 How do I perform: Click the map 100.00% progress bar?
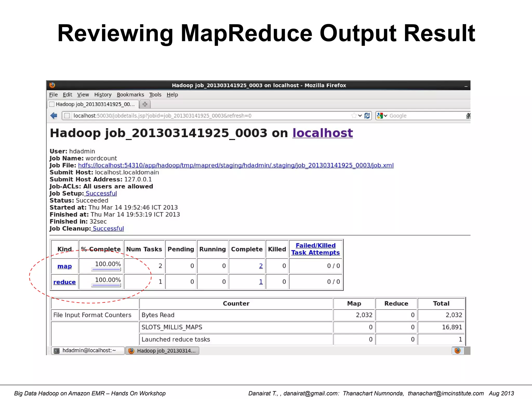[x=106, y=269]
